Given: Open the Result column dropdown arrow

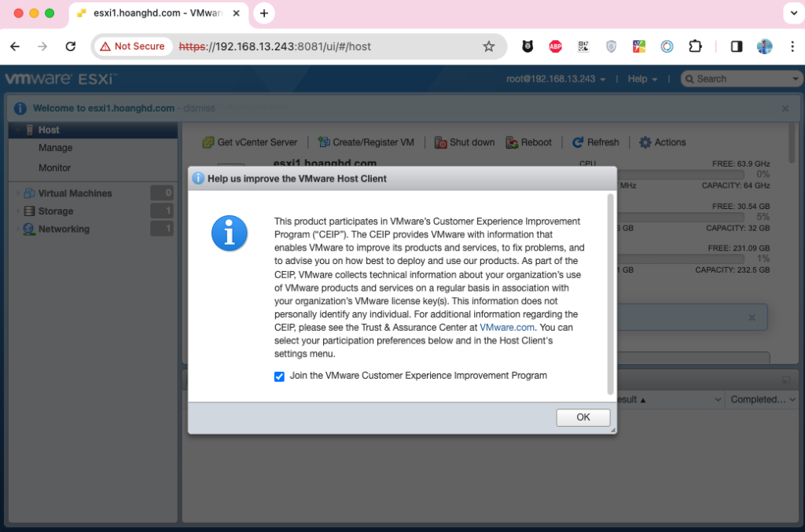Looking at the screenshot, I should coord(718,399).
